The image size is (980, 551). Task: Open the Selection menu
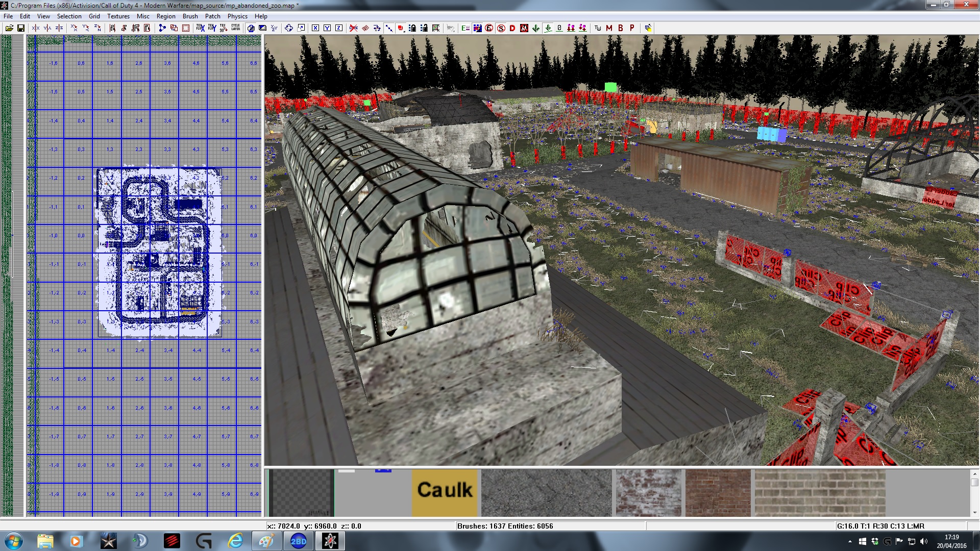[x=69, y=16]
